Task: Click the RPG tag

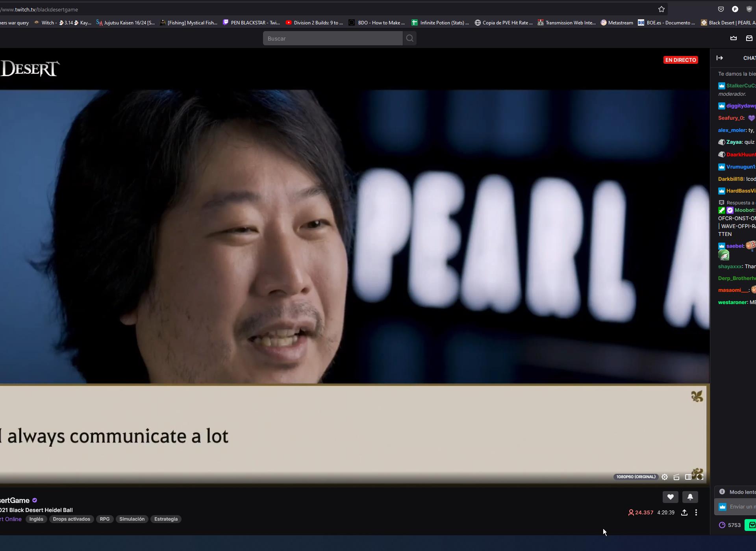Action: click(x=105, y=519)
